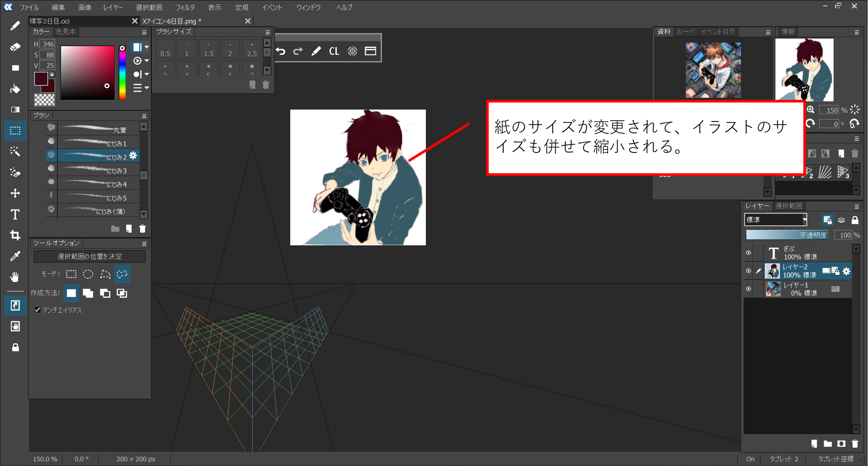
Task: Select the Crop tool
Action: 15,235
